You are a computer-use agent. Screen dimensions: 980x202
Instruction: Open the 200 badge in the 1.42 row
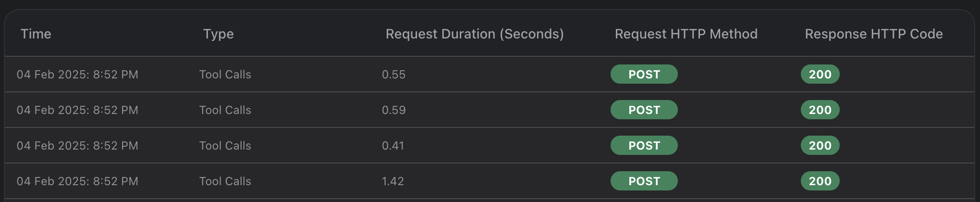pos(820,181)
